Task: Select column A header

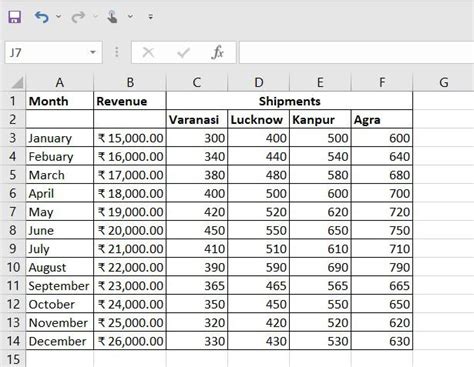Action: 60,82
